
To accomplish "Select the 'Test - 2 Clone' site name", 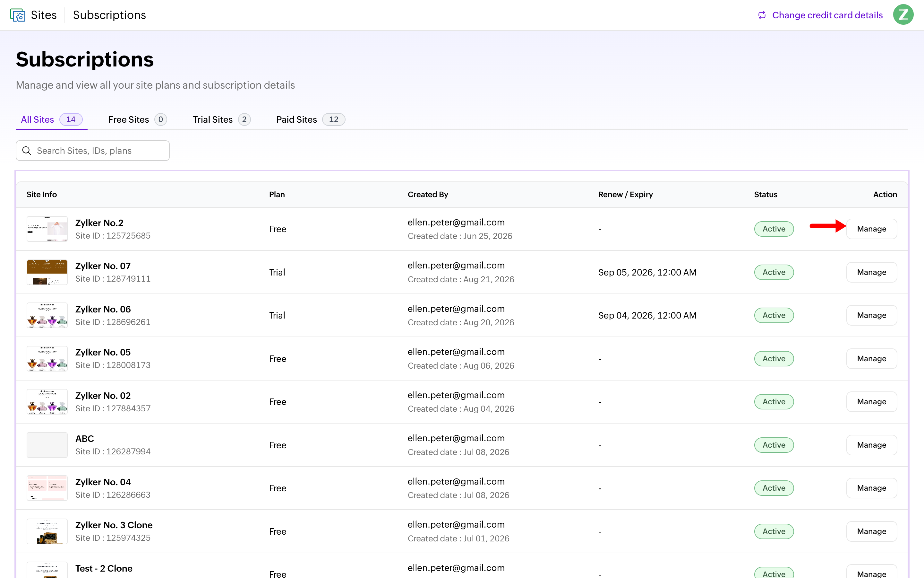I will 104,568.
